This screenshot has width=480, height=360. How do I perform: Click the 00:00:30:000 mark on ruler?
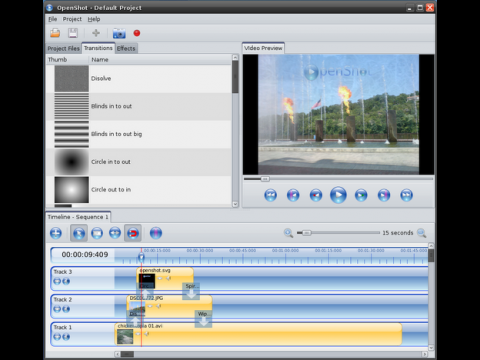[200, 250]
